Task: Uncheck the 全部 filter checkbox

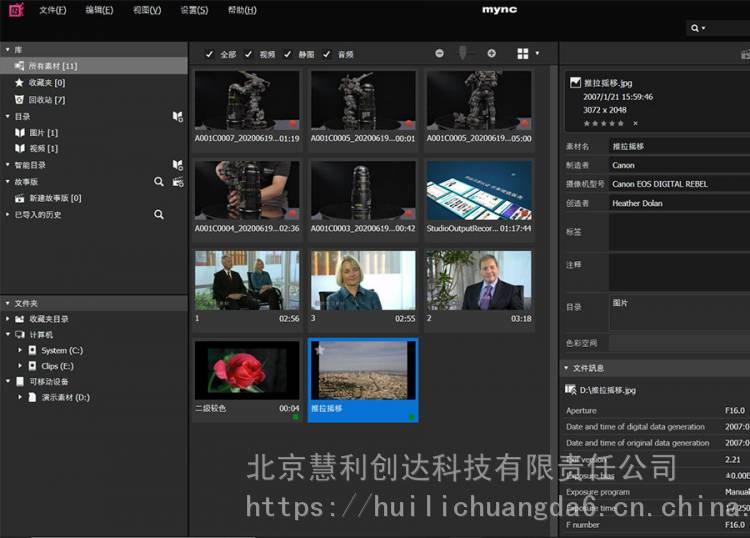Action: click(x=209, y=54)
